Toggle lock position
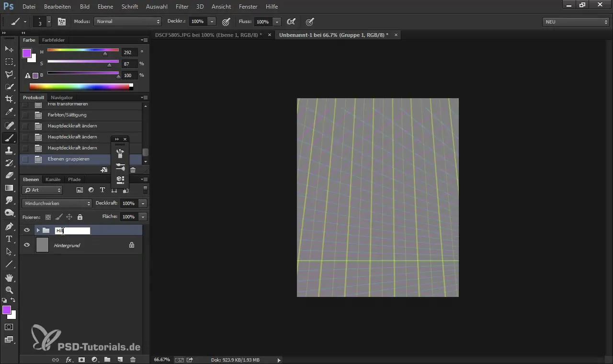This screenshot has height=364, width=613. click(x=69, y=217)
